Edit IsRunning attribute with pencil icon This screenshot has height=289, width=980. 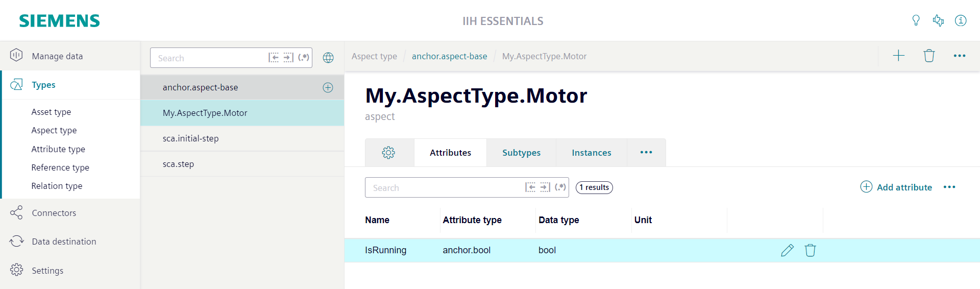(787, 250)
